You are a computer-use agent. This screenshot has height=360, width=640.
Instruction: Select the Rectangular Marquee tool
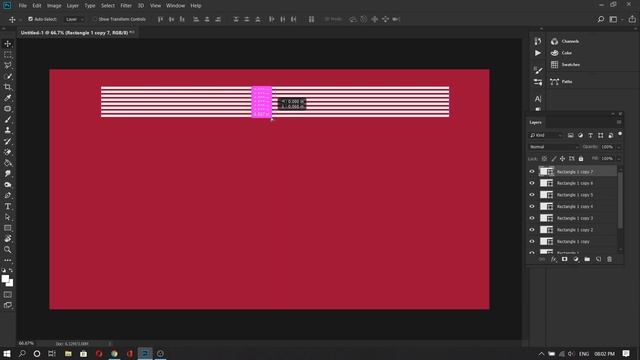coord(8,55)
